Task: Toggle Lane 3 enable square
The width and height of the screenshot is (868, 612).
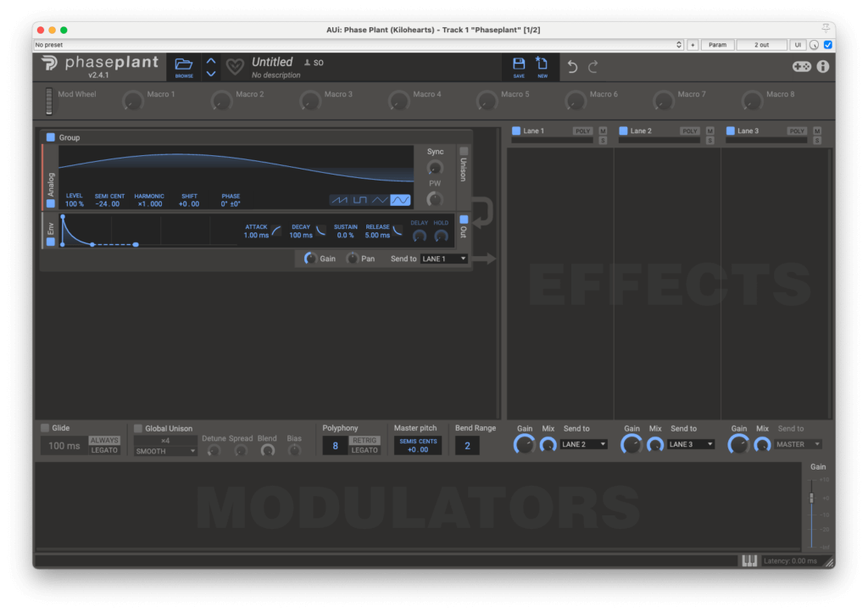Action: pyautogui.click(x=731, y=131)
